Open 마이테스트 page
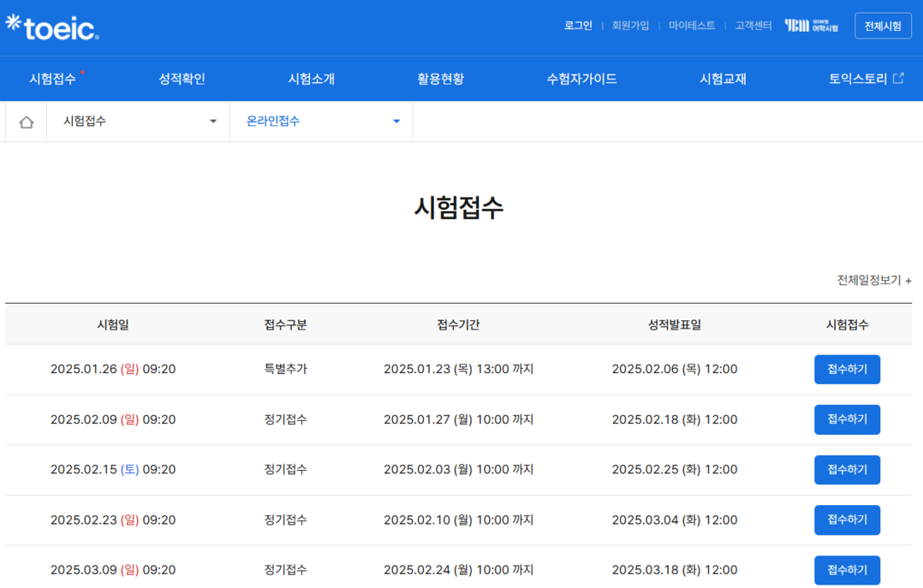The width and height of the screenshot is (923, 588). point(692,26)
